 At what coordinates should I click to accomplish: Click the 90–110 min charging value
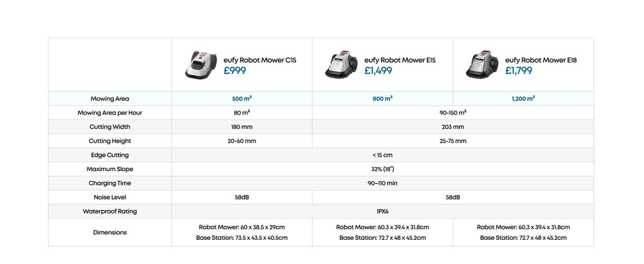tap(383, 183)
